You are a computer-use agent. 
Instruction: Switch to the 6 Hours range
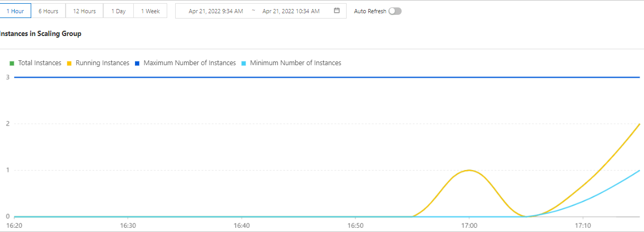coord(48,11)
